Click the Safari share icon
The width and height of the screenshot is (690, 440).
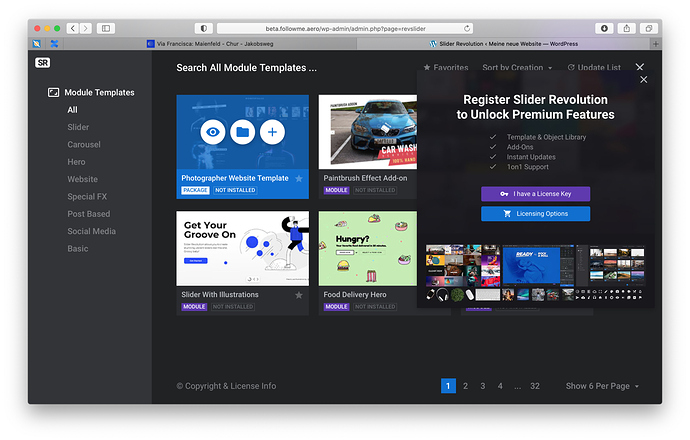coord(627,29)
